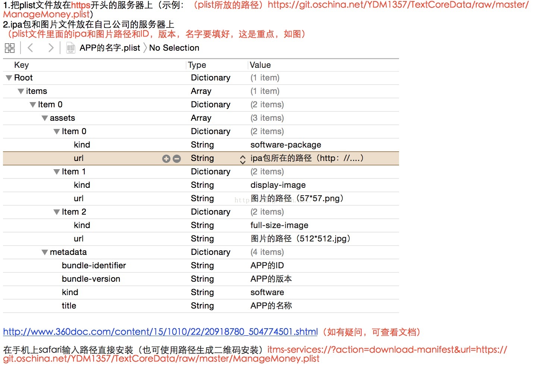Screen dimensions: 540x392
Task: Open the related items grid icon
Action: pyautogui.click(x=10, y=48)
